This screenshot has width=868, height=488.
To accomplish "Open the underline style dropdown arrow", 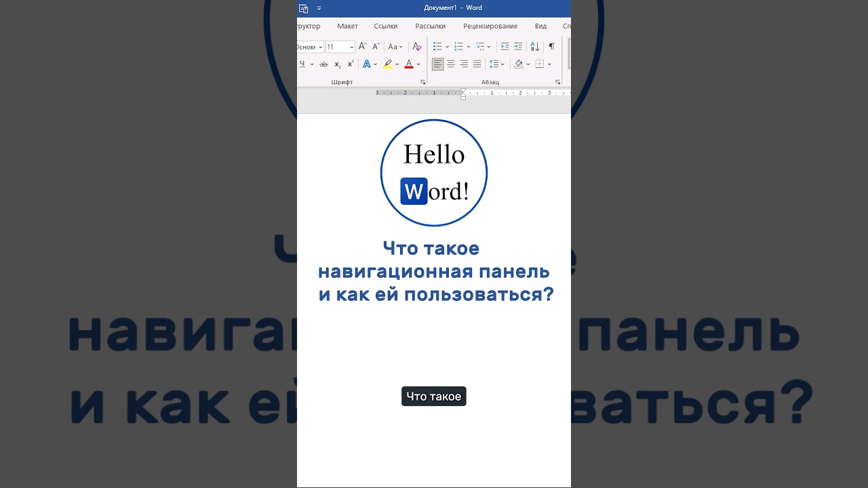I will 312,64.
